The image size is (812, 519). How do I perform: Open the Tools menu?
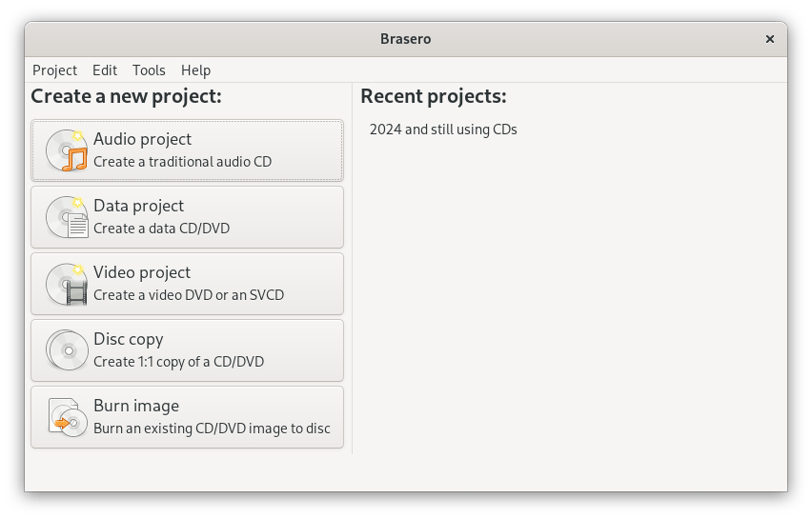(x=149, y=70)
